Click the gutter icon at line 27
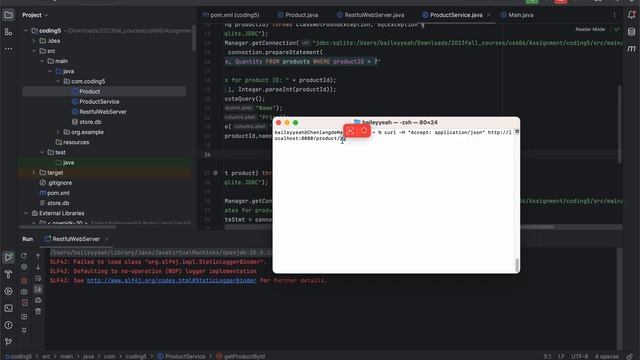Viewport: 640px width, 360px height. coord(215,173)
